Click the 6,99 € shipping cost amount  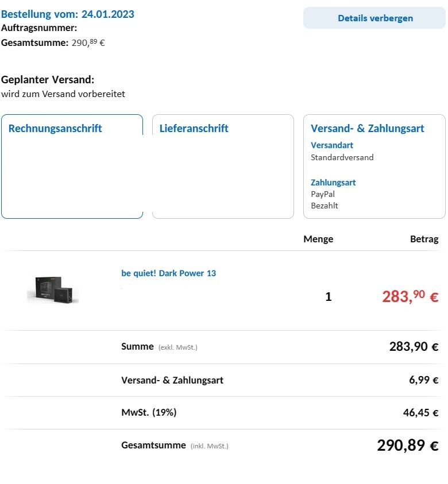(x=424, y=380)
